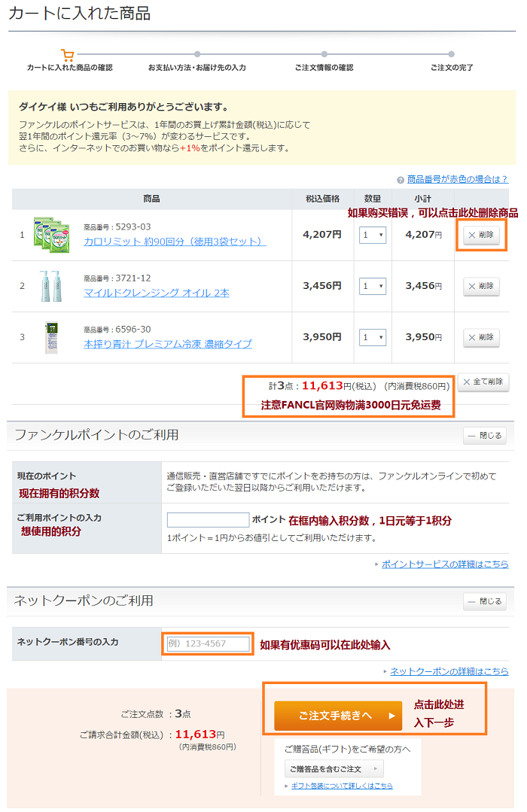Click the shopping cart step icon
Image resolution: width=527 pixels, height=812 pixels.
click(x=68, y=55)
